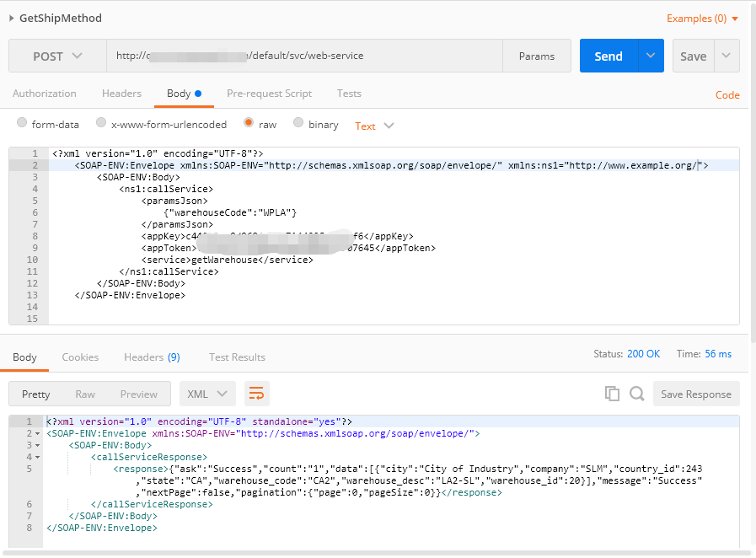
Task: Open the Text content type dropdown
Action: coord(374,126)
